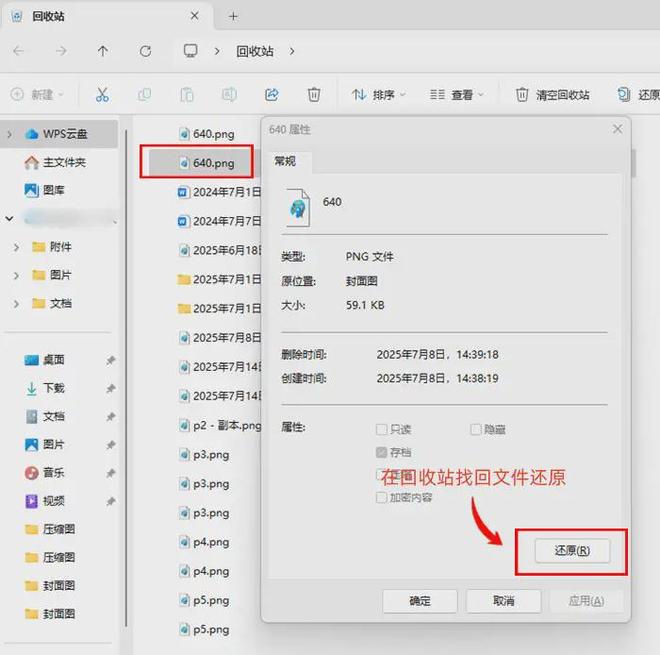Toggle the 加密内容 checkbox
Screen dimensions: 660x655
click(x=381, y=498)
